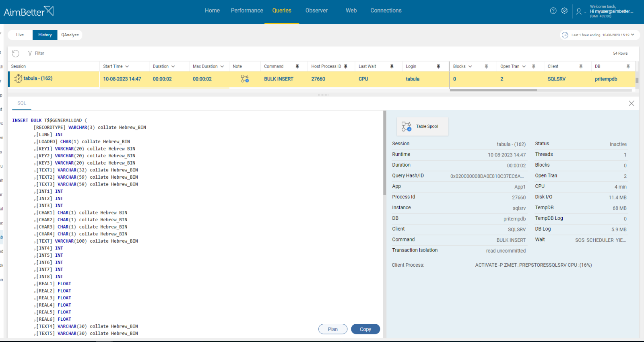The image size is (644, 342).
Task: Pin the Last Wait column
Action: [x=392, y=66]
